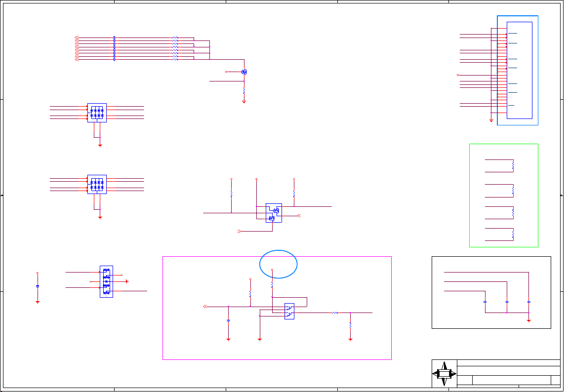Select the leftmost pull-up resistor of the center circuit
The image size is (567, 392).
[x=232, y=194]
